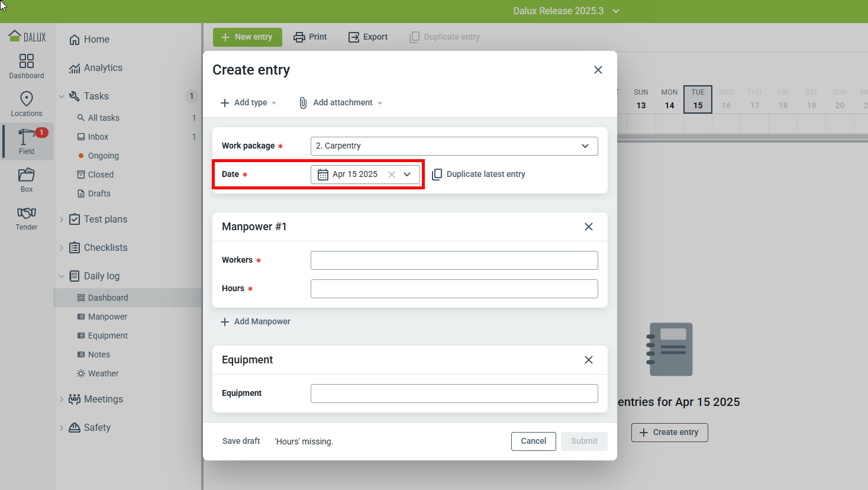Viewport: 868px width, 490px height.
Task: Click Save draft
Action: (x=241, y=441)
